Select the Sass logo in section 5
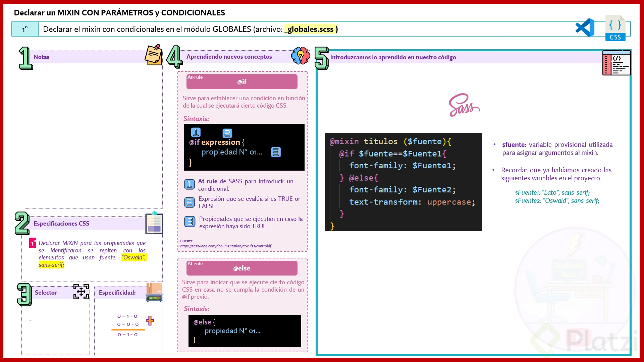The height and width of the screenshot is (362, 644). 465,105
